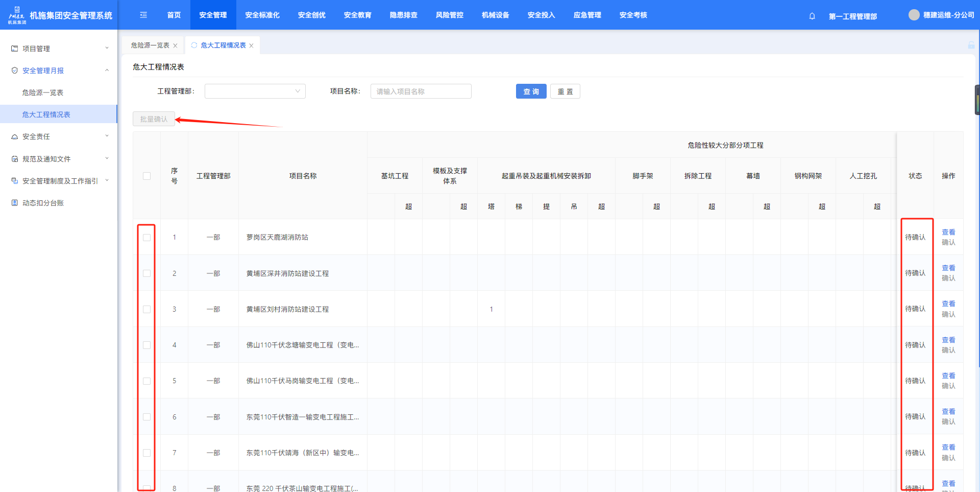Close the 危大工程情况表 tab

(x=252, y=46)
